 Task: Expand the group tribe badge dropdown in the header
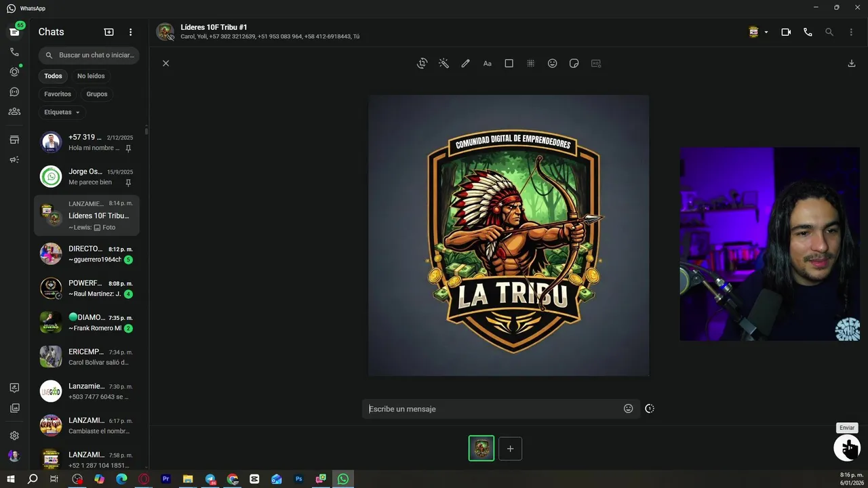point(758,32)
